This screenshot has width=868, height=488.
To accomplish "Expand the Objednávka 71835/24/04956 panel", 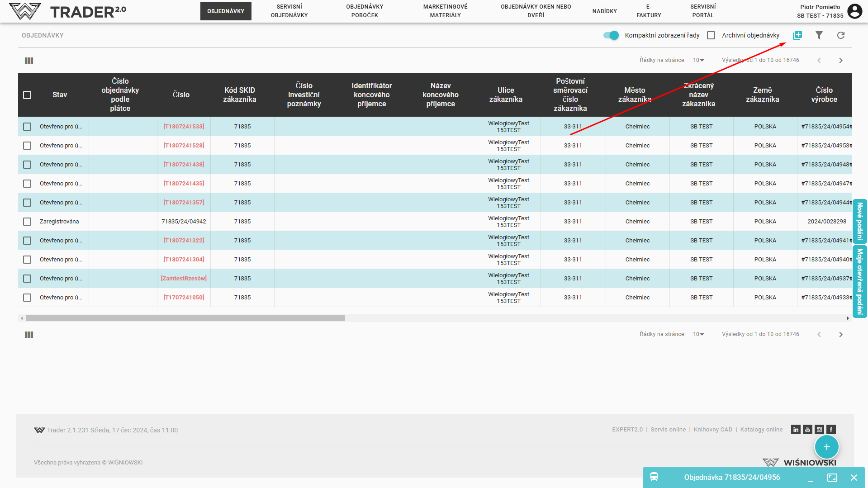I will point(832,478).
